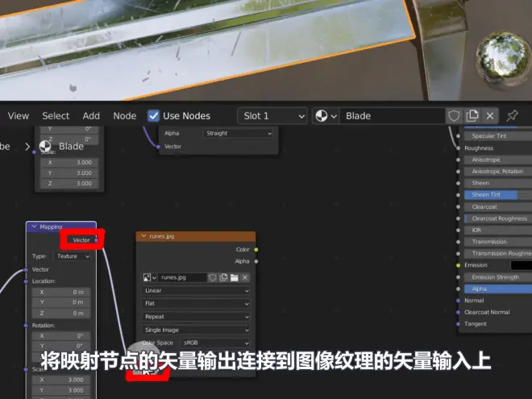
Task: Adjust the Clearcoat slider
Action: 497,207
